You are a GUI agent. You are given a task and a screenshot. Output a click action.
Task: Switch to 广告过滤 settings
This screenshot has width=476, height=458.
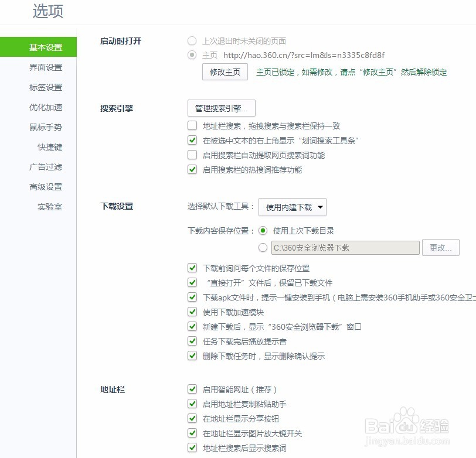pos(46,167)
